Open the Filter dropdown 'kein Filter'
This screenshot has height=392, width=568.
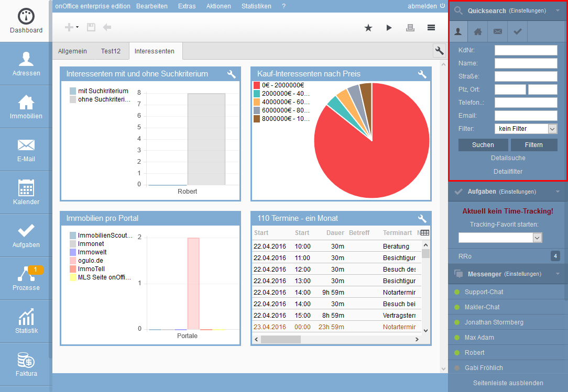pyautogui.click(x=526, y=129)
